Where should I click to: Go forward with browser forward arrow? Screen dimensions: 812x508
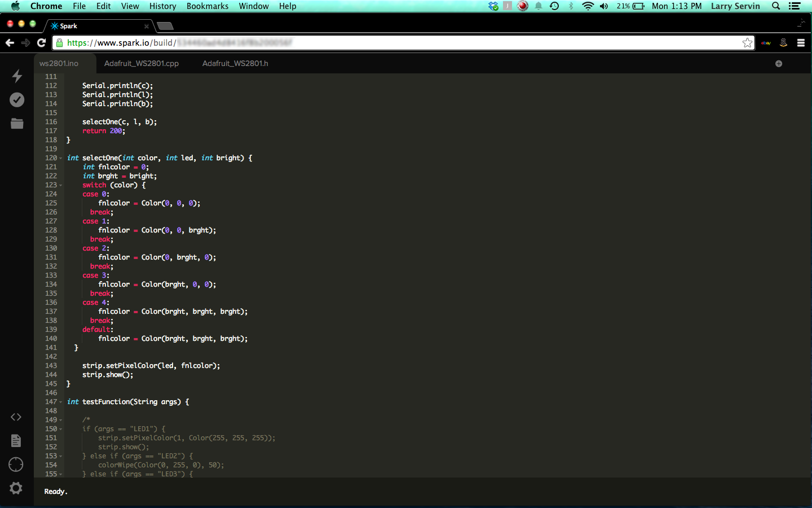pyautogui.click(x=25, y=43)
